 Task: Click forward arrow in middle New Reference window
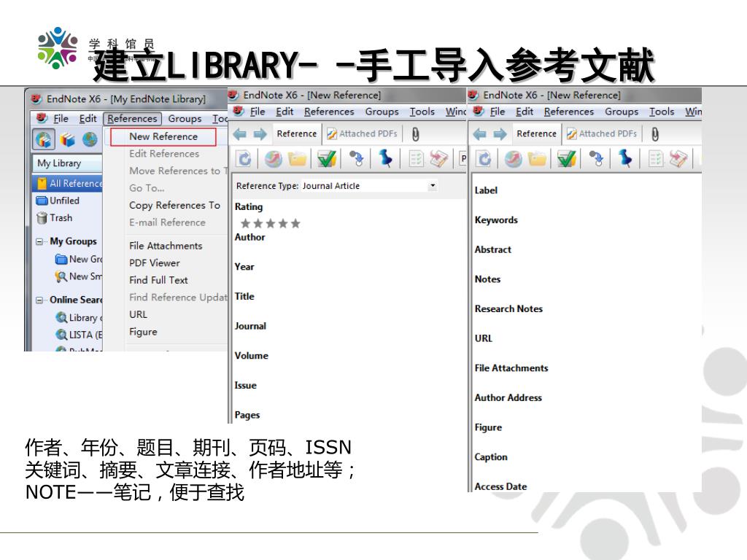pyautogui.click(x=260, y=134)
